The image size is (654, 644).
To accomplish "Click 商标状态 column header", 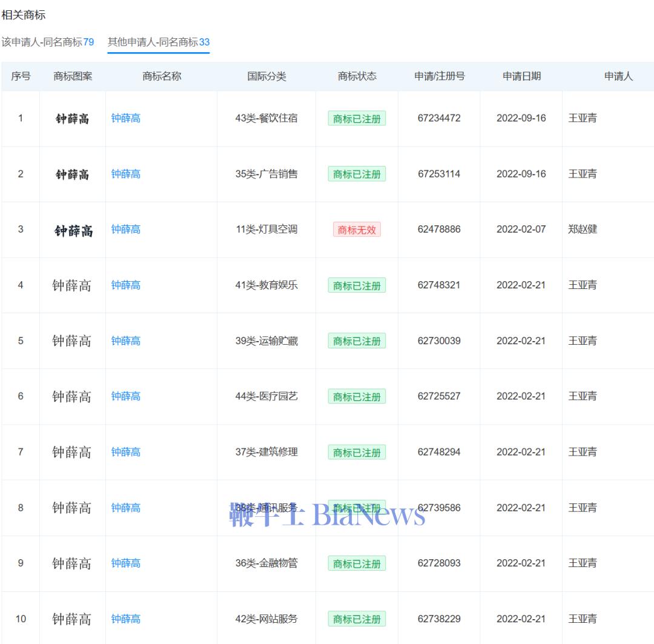I will pos(357,76).
